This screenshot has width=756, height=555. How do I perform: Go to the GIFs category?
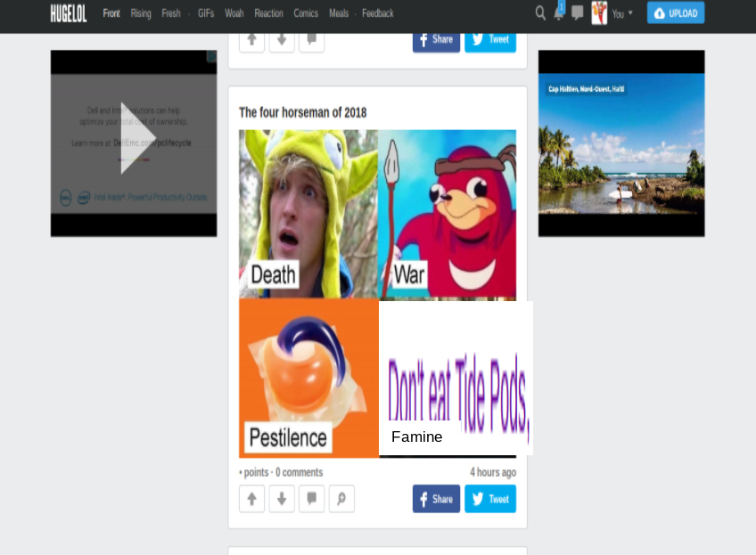205,13
